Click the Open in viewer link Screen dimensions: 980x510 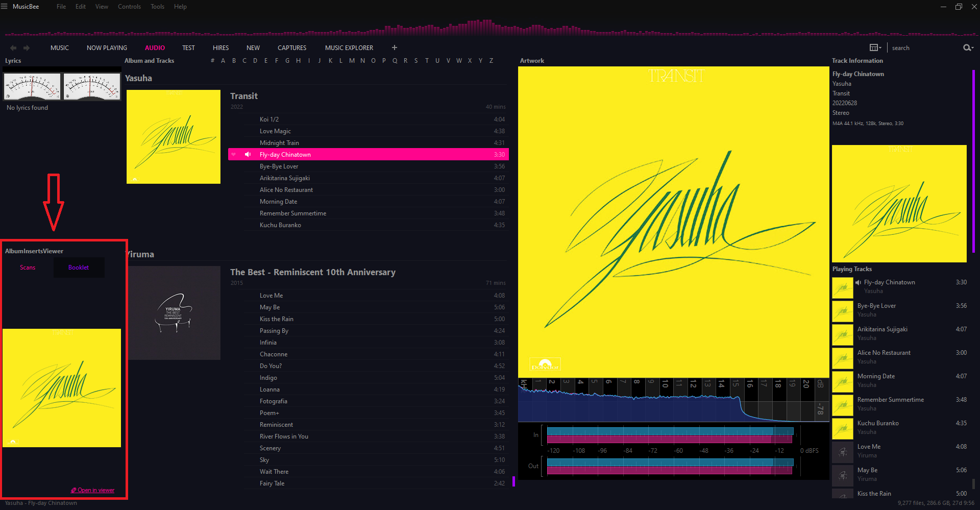(x=92, y=490)
